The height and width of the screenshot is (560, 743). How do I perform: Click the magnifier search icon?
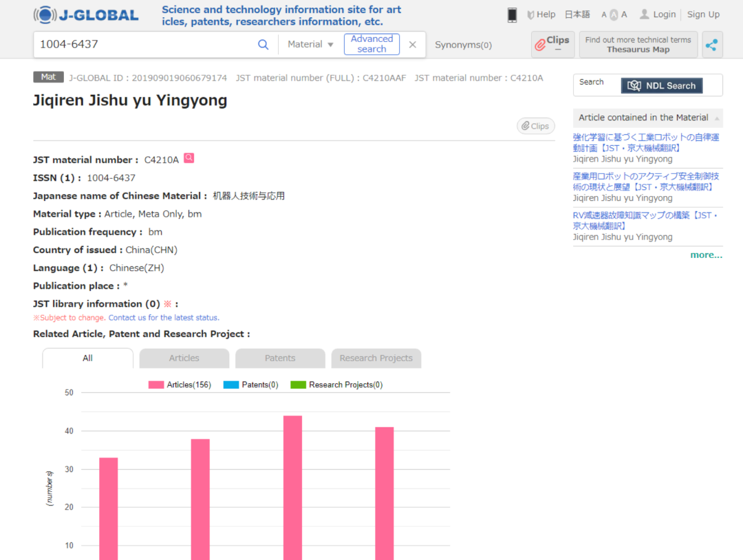263,45
